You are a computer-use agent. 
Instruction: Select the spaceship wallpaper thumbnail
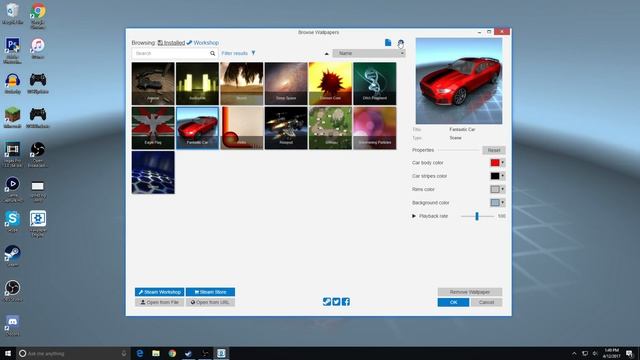pos(286,128)
